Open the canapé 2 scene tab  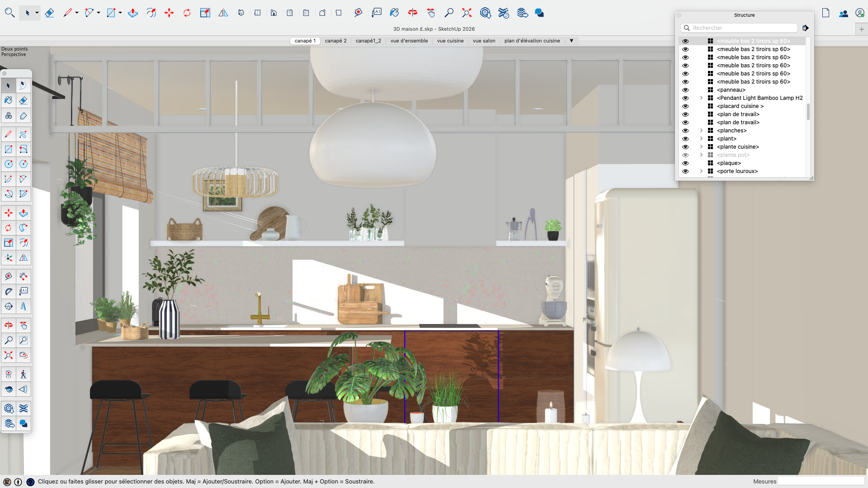(x=335, y=41)
